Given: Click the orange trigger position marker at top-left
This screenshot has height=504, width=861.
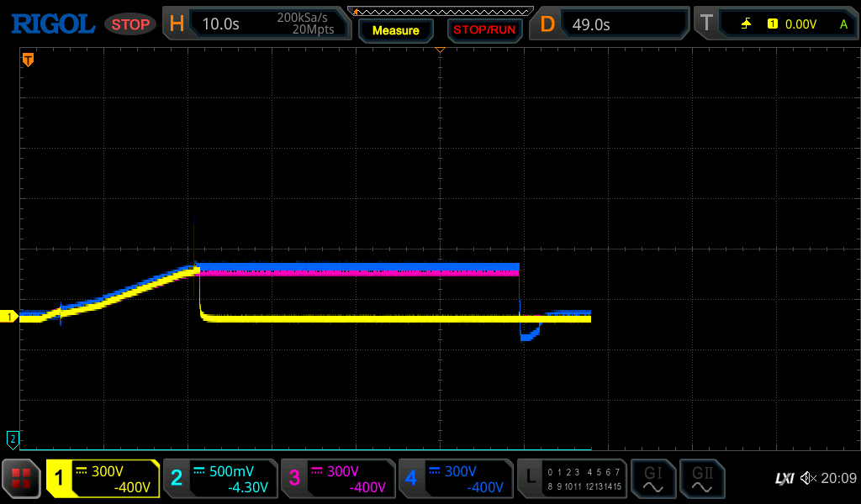Looking at the screenshot, I should coord(28,60).
